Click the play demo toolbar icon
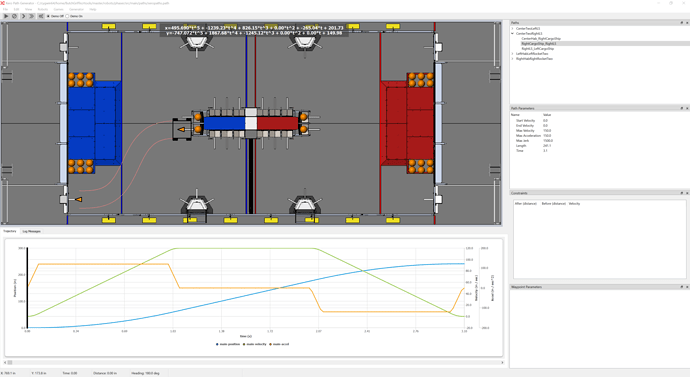 click(x=6, y=16)
